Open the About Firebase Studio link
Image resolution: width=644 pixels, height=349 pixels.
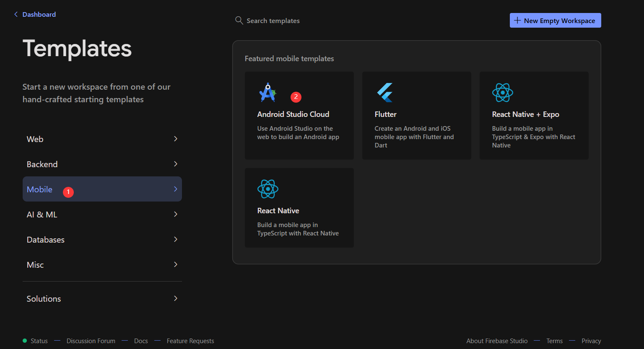(497, 341)
